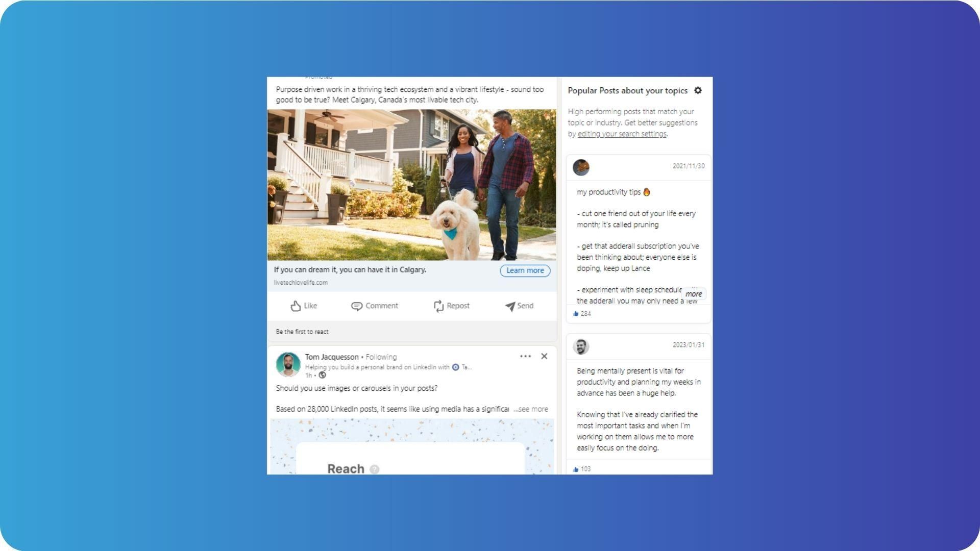Click Tom Jacquesson's name
Viewport: 980px width, 551px height.
332,357
